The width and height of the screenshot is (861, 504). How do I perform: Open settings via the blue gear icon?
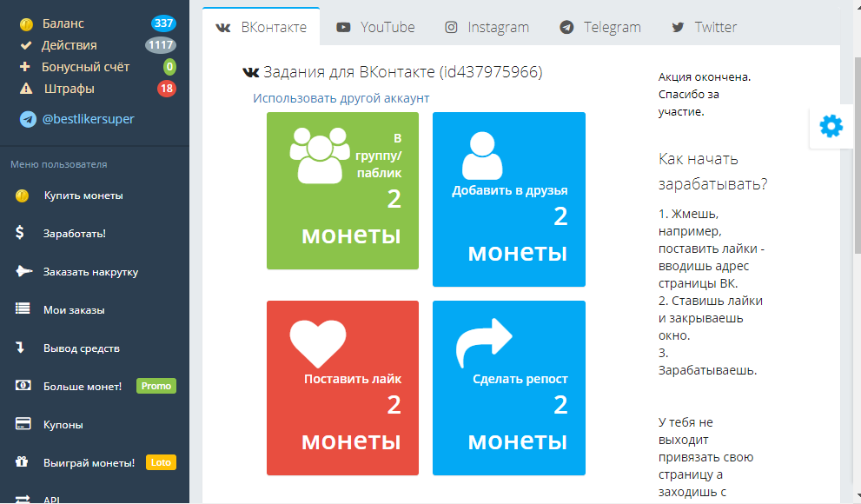click(x=831, y=126)
